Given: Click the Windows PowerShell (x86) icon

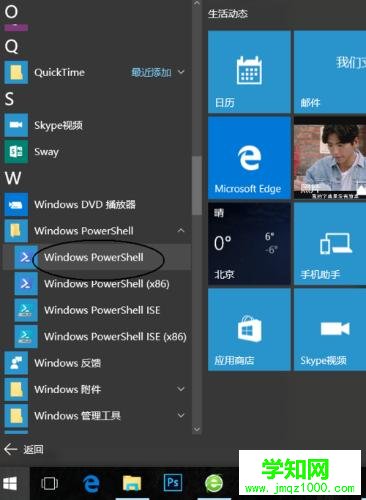Looking at the screenshot, I should [x=26, y=283].
